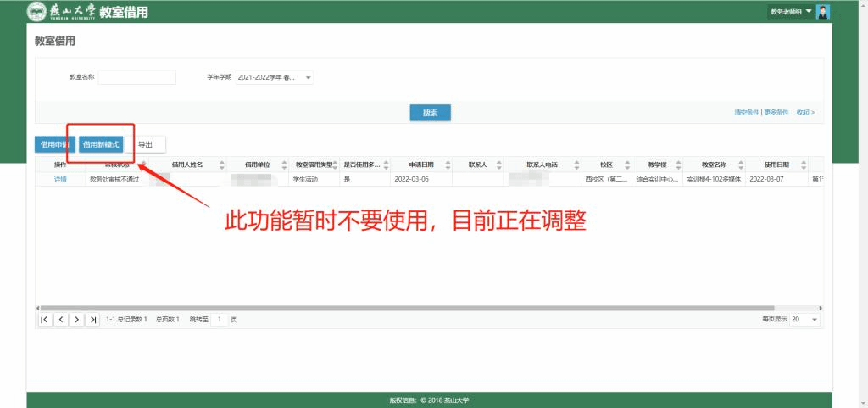Jump to the last page of results
This screenshot has height=408, width=868.
click(x=93, y=319)
